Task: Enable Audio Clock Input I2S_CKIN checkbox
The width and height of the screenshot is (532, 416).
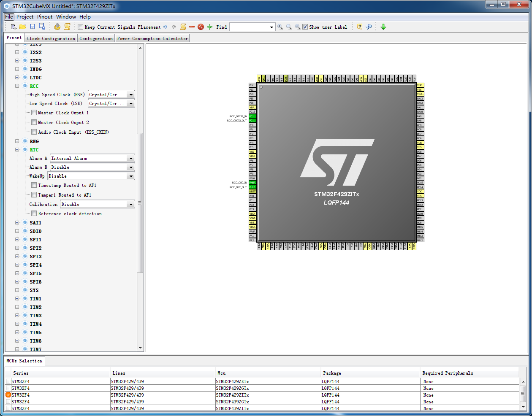Action: (34, 132)
